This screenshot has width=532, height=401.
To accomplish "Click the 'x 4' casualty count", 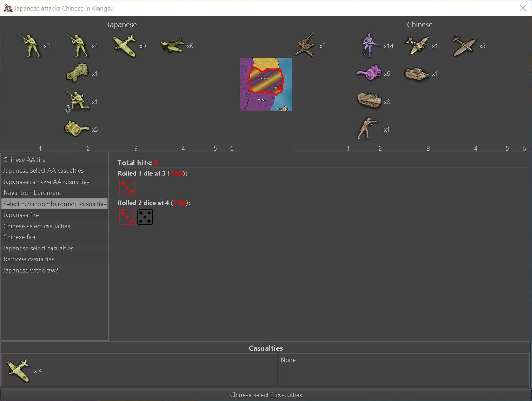I will pyautogui.click(x=38, y=371).
